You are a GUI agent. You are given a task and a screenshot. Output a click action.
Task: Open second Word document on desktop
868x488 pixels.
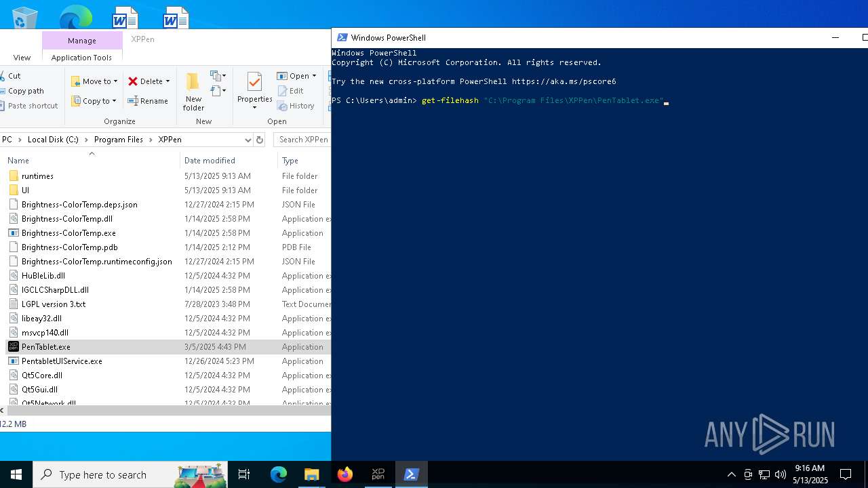(175, 17)
